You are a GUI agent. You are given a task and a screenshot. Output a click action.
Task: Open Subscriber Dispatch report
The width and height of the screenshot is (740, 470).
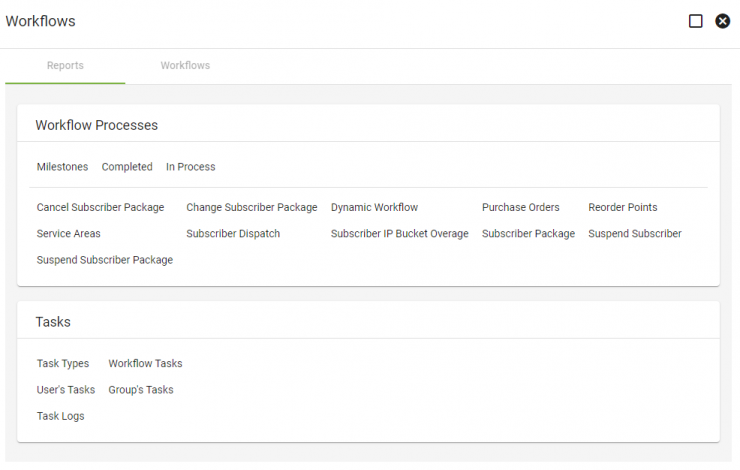pos(233,234)
